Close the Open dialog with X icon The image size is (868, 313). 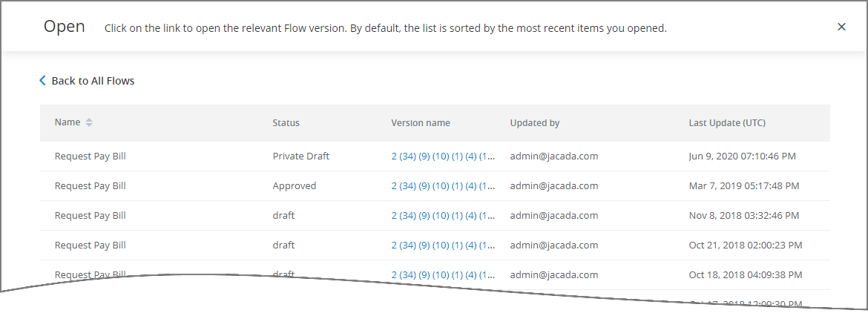coord(841,27)
